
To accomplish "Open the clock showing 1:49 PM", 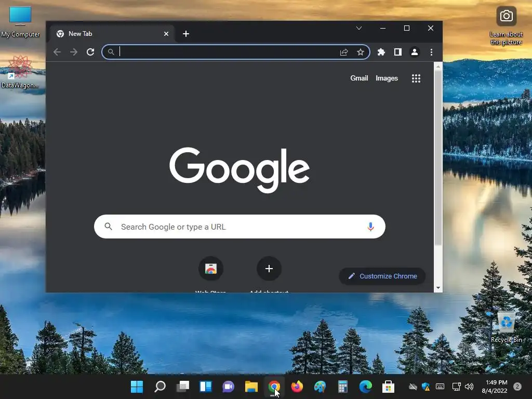I will (495, 387).
